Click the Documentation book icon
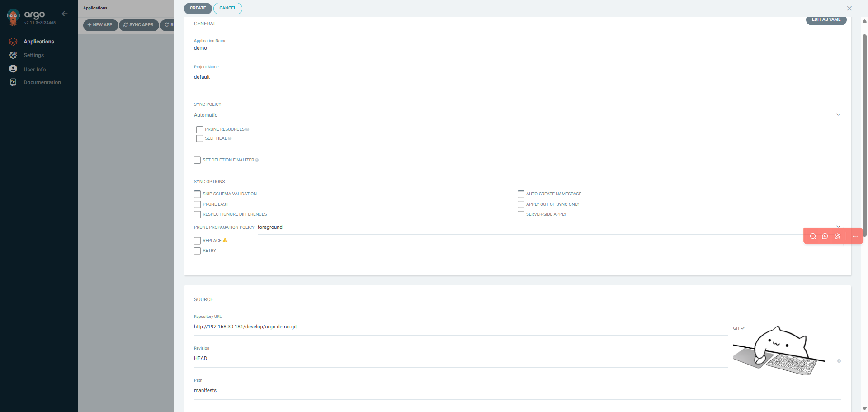Screen dimensions: 868x412 pyautogui.click(x=13, y=82)
